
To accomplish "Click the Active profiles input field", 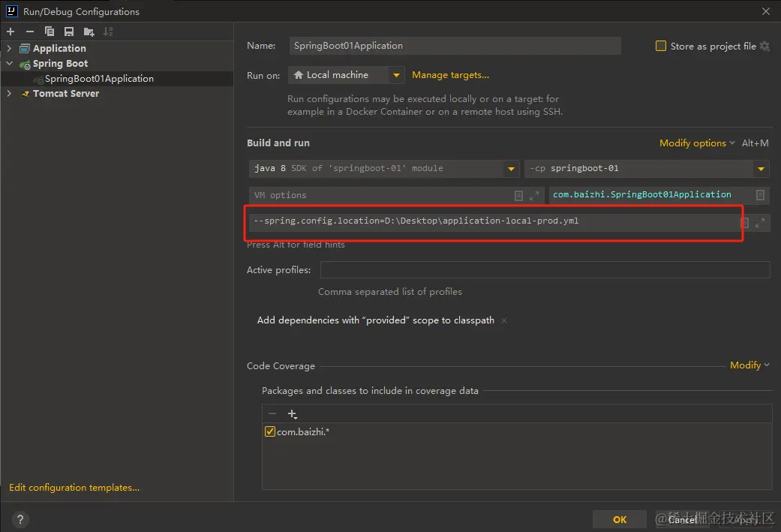I will tap(545, 270).
